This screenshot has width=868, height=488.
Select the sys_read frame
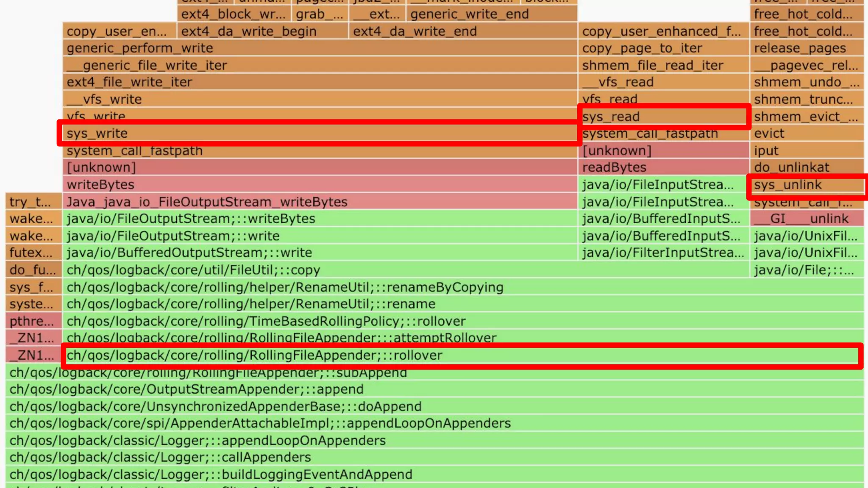point(664,116)
